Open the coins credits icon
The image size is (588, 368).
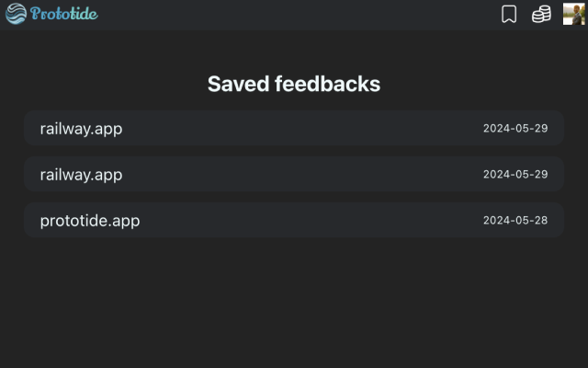[x=541, y=14]
